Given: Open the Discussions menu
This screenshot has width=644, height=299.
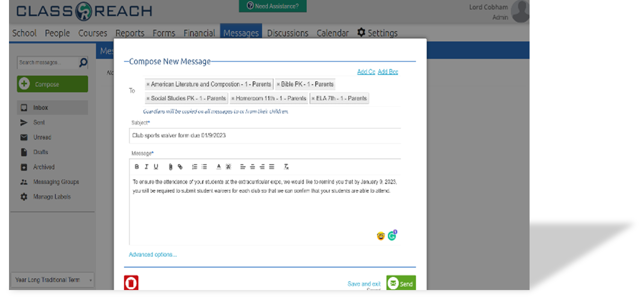Looking at the screenshot, I should pos(287,33).
